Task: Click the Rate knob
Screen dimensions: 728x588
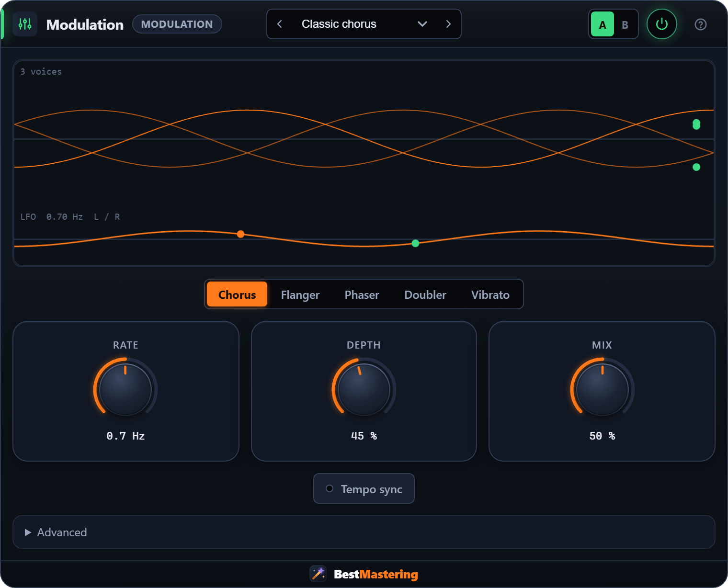Action: [125, 390]
